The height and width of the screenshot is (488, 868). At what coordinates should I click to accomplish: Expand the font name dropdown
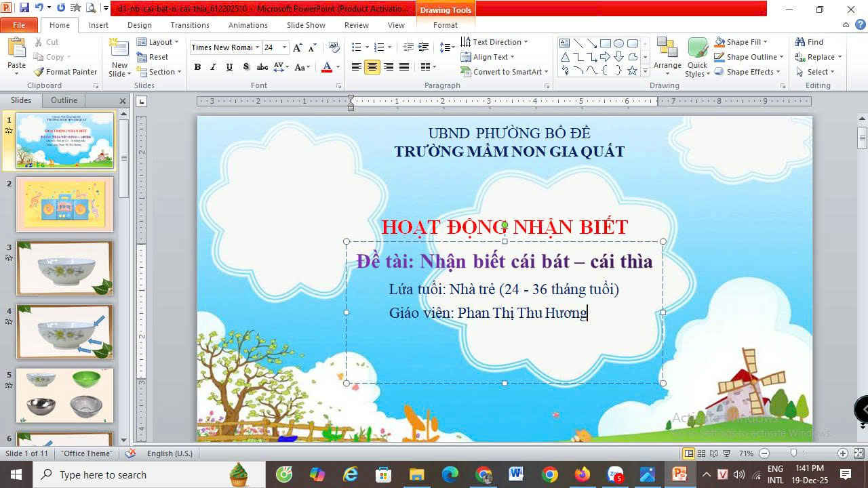[258, 47]
